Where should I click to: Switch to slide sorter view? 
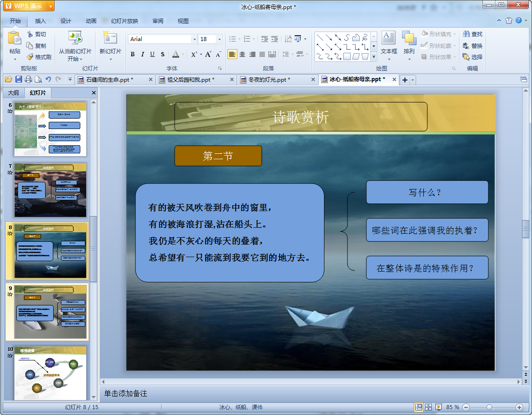(429, 407)
